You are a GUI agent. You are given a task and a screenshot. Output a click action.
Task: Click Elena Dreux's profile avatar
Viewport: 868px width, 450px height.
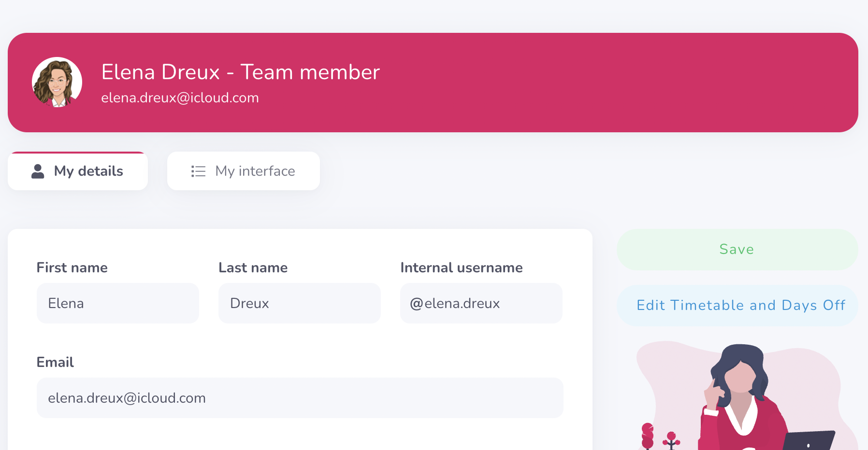point(57,82)
